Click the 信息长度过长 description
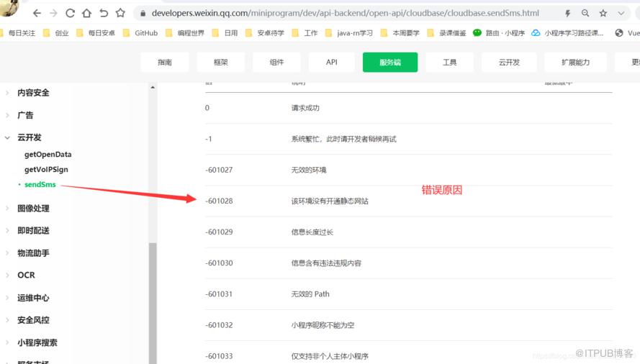Screen dimensions: 640x364 point(312,232)
